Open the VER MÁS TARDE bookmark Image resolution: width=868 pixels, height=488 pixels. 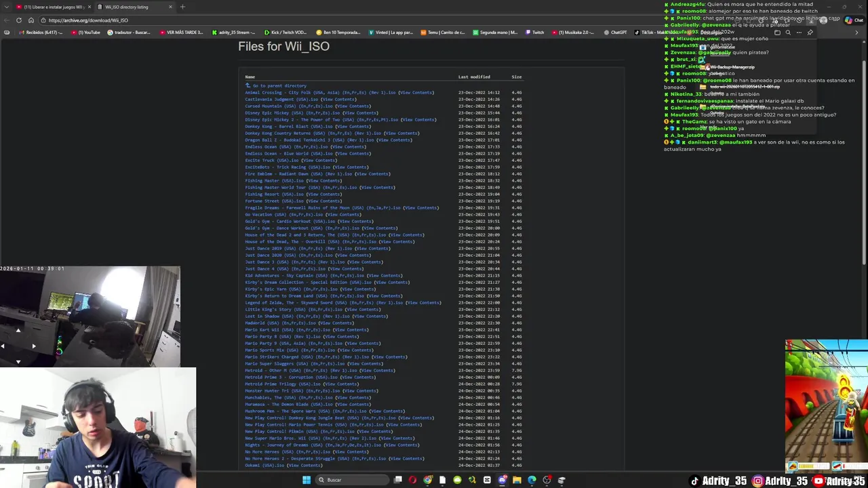[181, 33]
